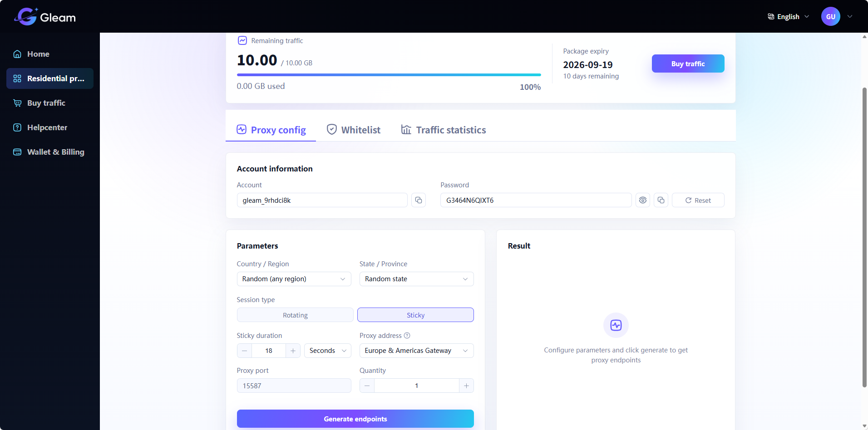Select Rotating session type
The width and height of the screenshot is (868, 430).
tap(295, 315)
